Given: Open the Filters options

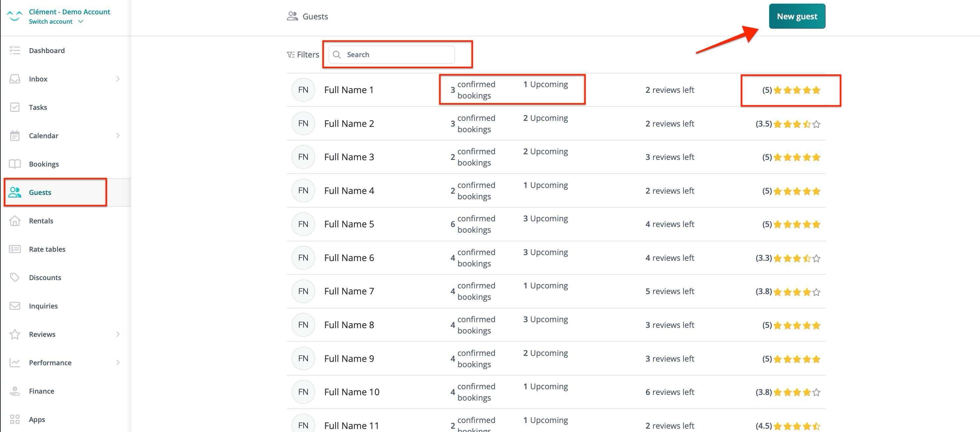Looking at the screenshot, I should (303, 54).
